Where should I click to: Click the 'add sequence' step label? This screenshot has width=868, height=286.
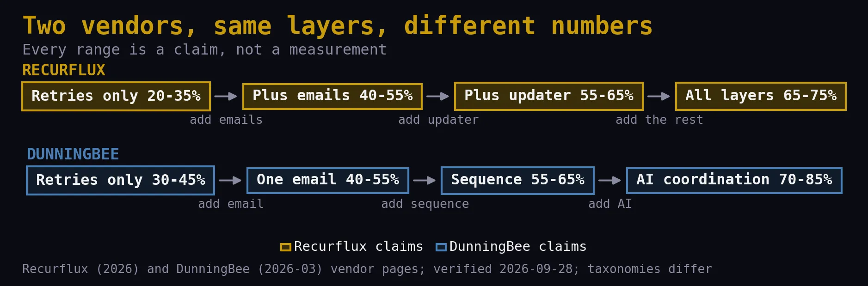click(425, 204)
